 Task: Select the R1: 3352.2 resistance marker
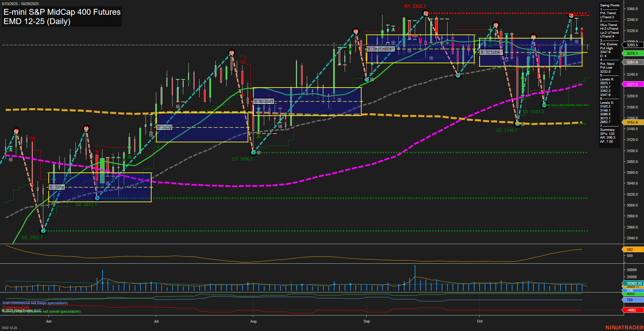(x=415, y=6)
